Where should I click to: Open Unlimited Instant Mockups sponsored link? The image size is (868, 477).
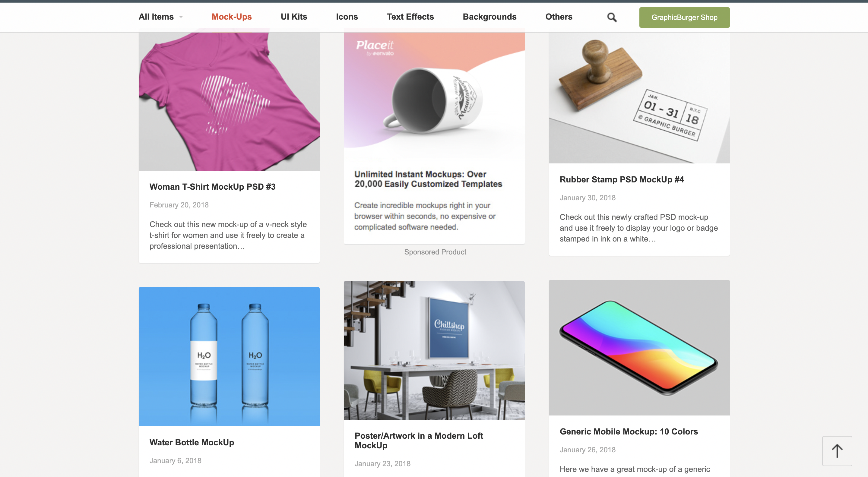pyautogui.click(x=428, y=179)
